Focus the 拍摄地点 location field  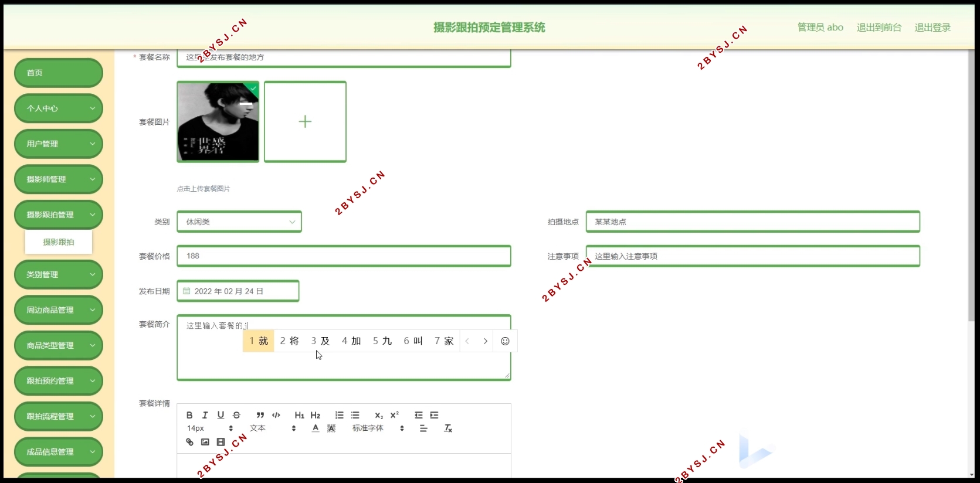click(753, 222)
